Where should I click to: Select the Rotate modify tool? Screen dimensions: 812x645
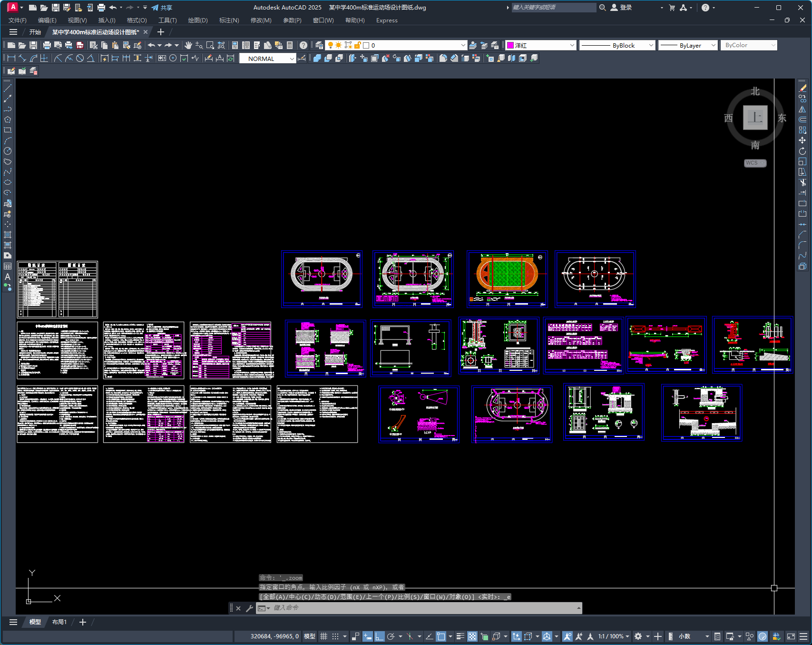[802, 151]
